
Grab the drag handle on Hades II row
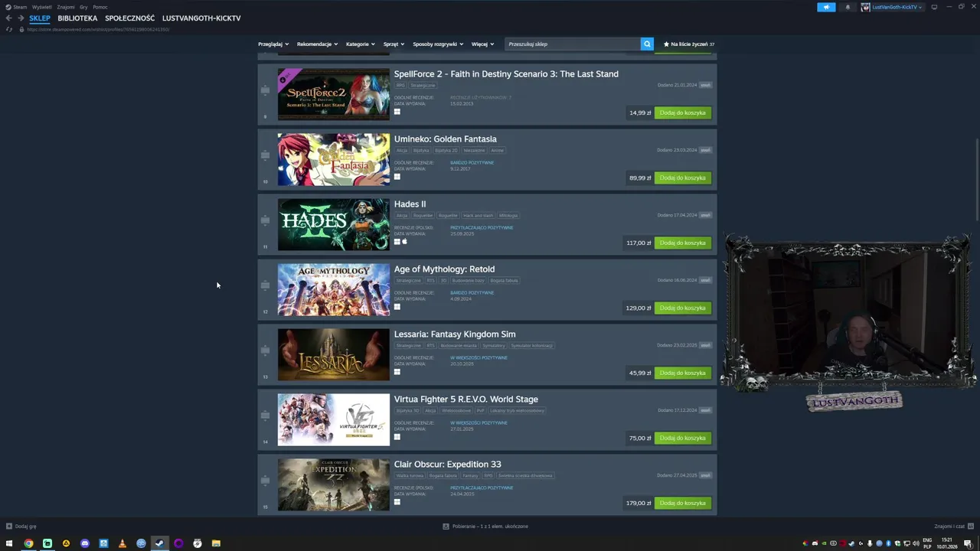(x=265, y=220)
